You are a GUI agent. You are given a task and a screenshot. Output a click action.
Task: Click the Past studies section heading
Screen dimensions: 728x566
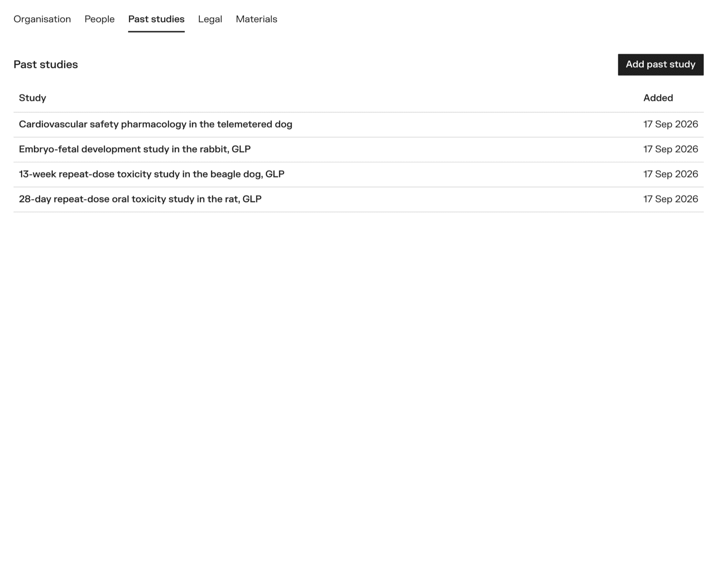45,65
